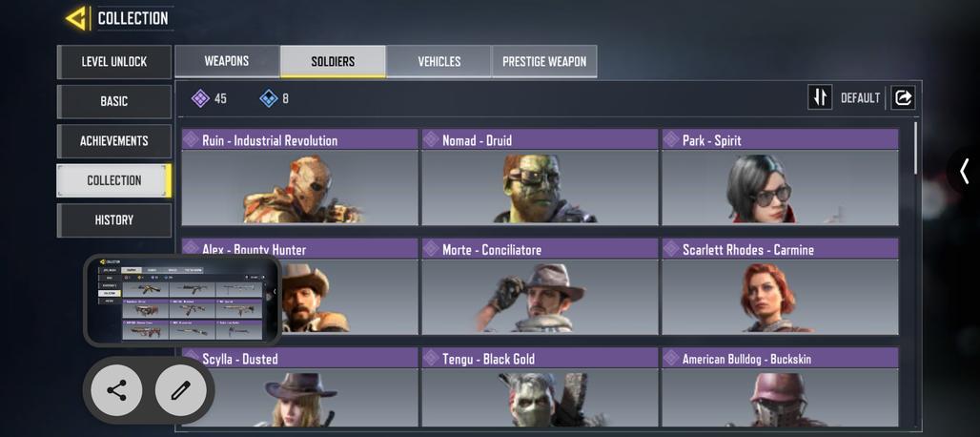Tap the round share button on screenshot overlay
The image size is (980, 437).
(x=117, y=390)
